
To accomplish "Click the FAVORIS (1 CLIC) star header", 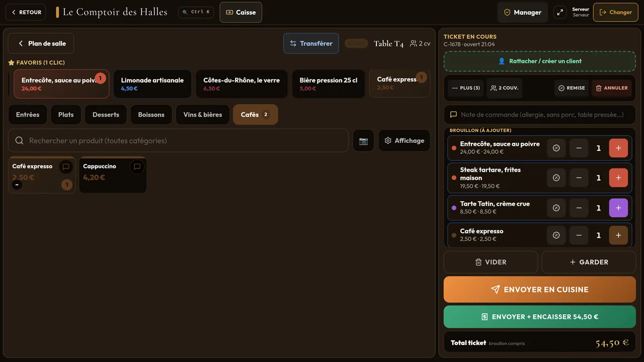I will 36,63.
